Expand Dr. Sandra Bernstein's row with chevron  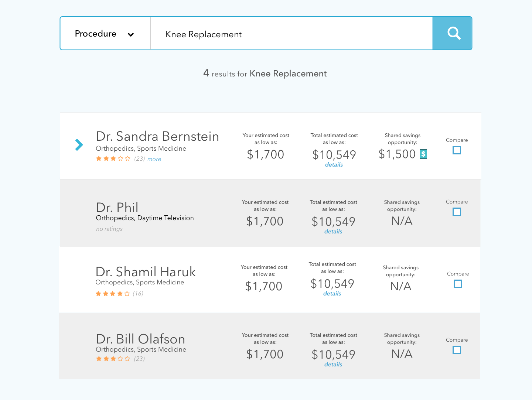click(79, 145)
